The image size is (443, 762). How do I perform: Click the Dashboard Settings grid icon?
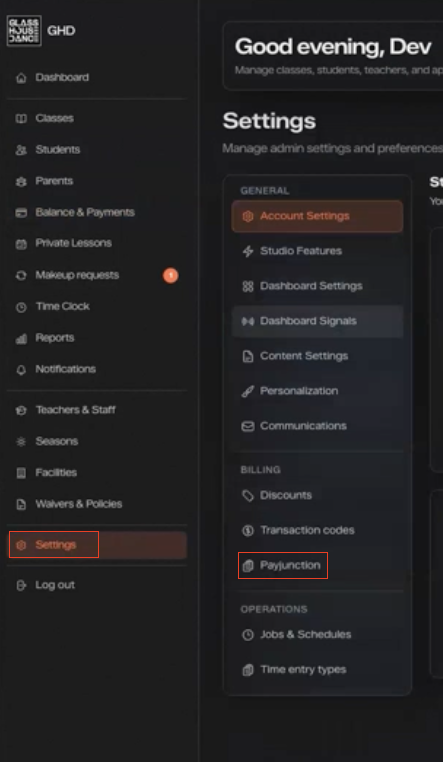pyautogui.click(x=248, y=286)
